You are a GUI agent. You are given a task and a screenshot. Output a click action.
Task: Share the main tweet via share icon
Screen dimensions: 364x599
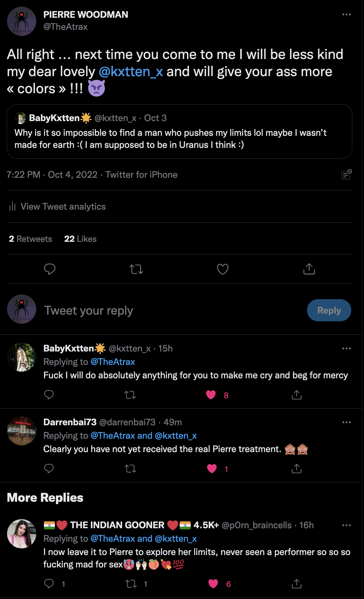(309, 269)
